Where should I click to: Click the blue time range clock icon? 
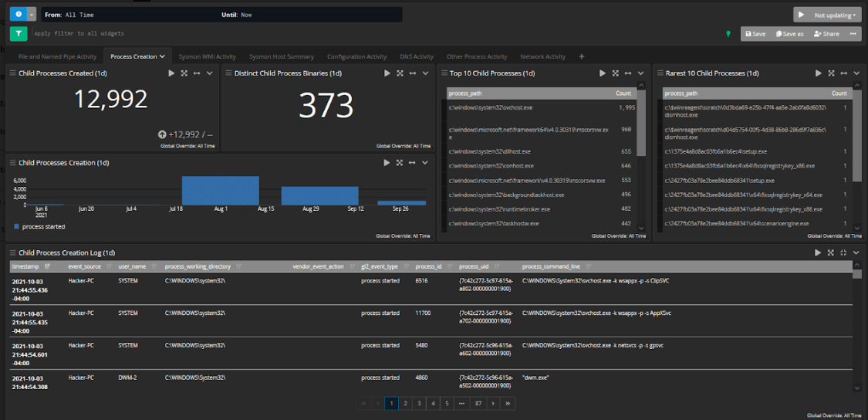pyautogui.click(x=17, y=15)
